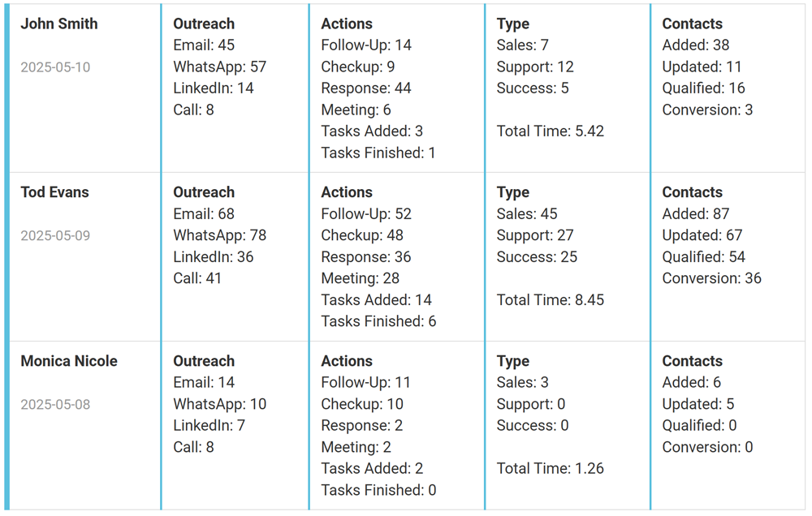Click John Smith's Outreach heading
Screen dimensions: 812x516
(x=204, y=24)
